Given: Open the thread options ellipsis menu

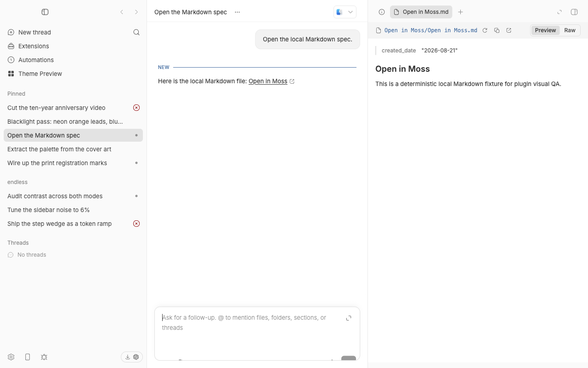Looking at the screenshot, I should (237, 12).
